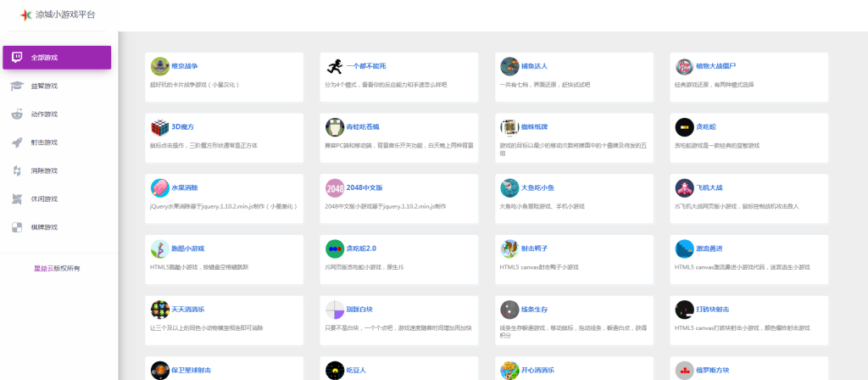The width and height of the screenshot is (868, 380).
Task: Switch to 休闲游戏 category
Action: pyautogui.click(x=44, y=199)
